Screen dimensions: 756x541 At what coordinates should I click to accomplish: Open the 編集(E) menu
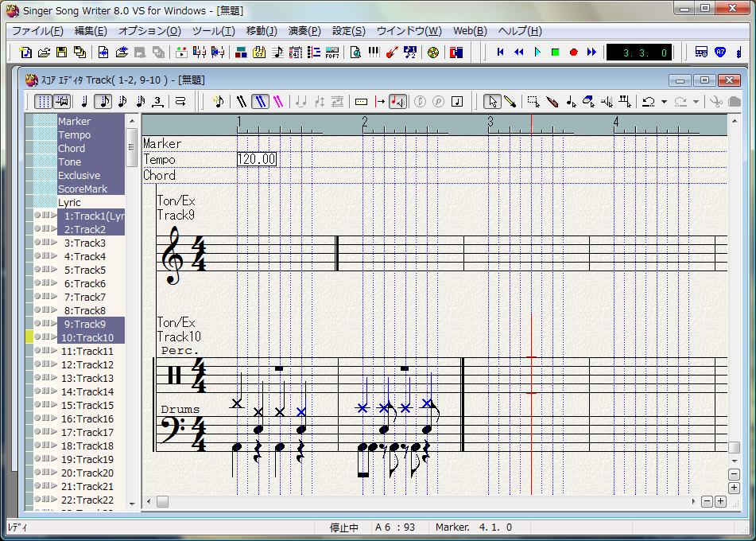point(91,31)
